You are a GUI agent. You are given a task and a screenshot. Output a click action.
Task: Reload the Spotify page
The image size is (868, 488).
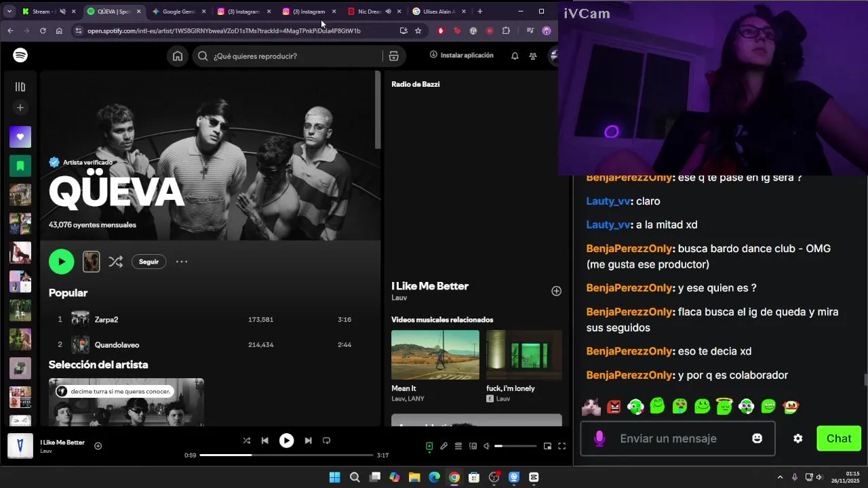[43, 30]
